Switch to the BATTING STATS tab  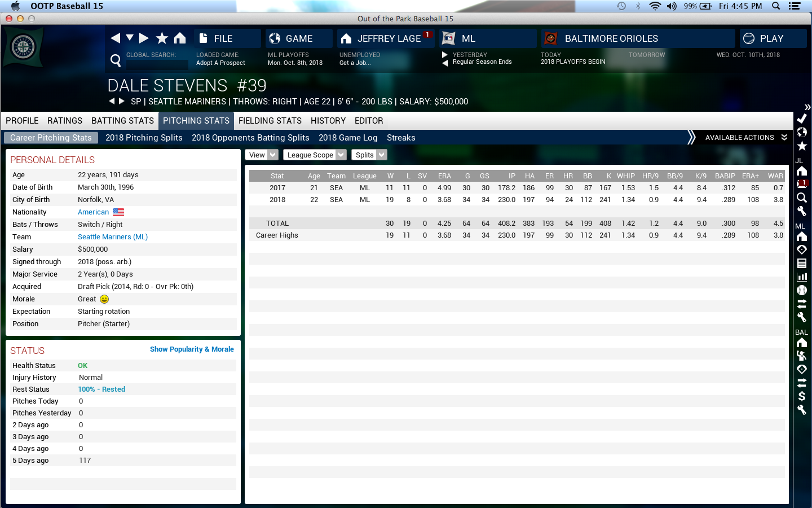122,121
